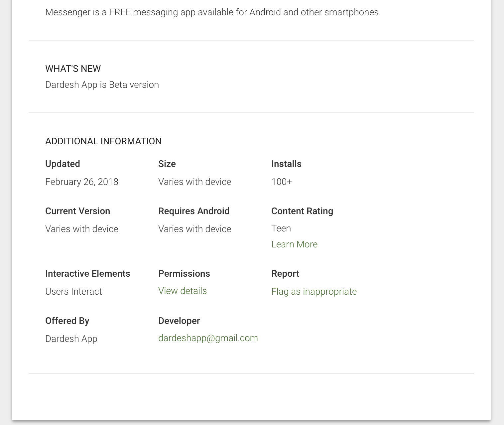This screenshot has height=425, width=504.
Task: Open the dardeshapp@gmail.com developer email link
Action: coord(208,338)
